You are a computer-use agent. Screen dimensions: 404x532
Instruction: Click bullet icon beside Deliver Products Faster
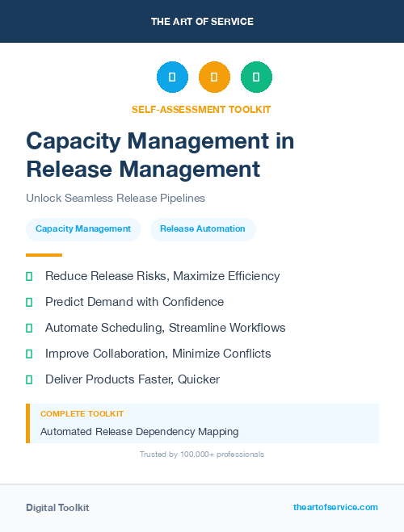pyautogui.click(x=29, y=379)
